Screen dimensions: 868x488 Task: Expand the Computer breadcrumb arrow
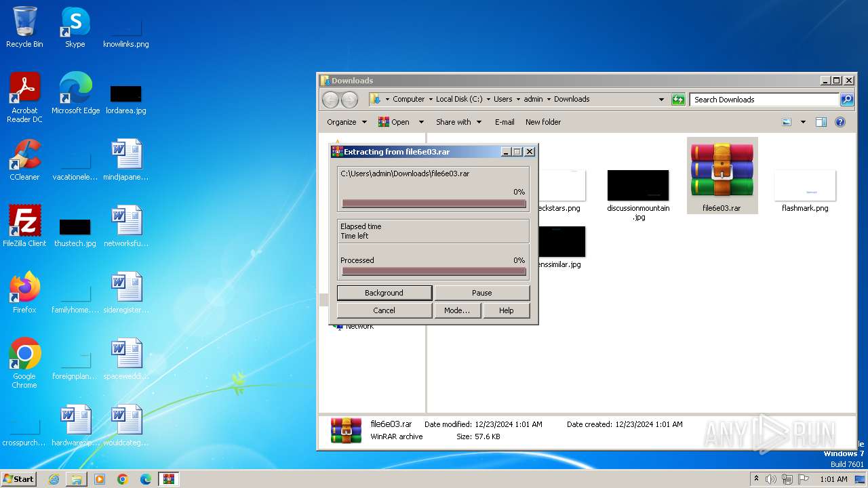pyautogui.click(x=430, y=100)
